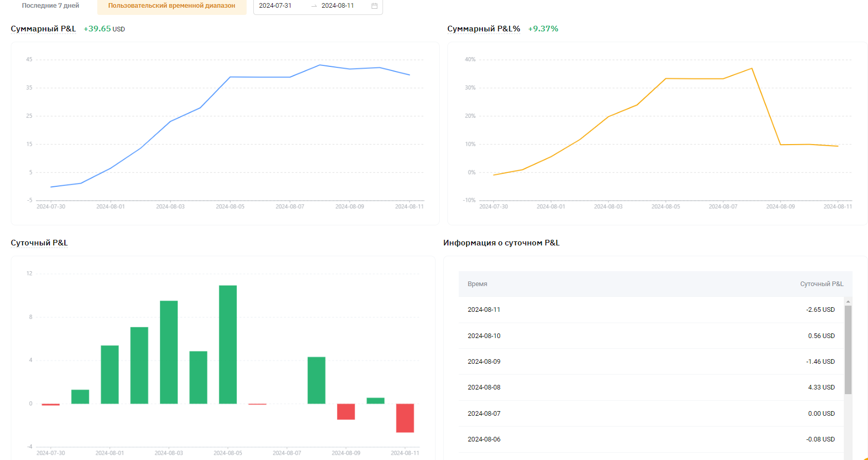Click the "Суммарный P&L" title label
868x460 pixels.
click(43, 29)
